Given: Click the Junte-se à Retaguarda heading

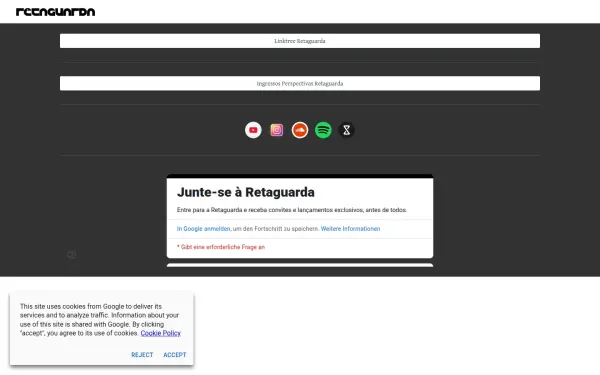Looking at the screenshot, I should (x=246, y=192).
